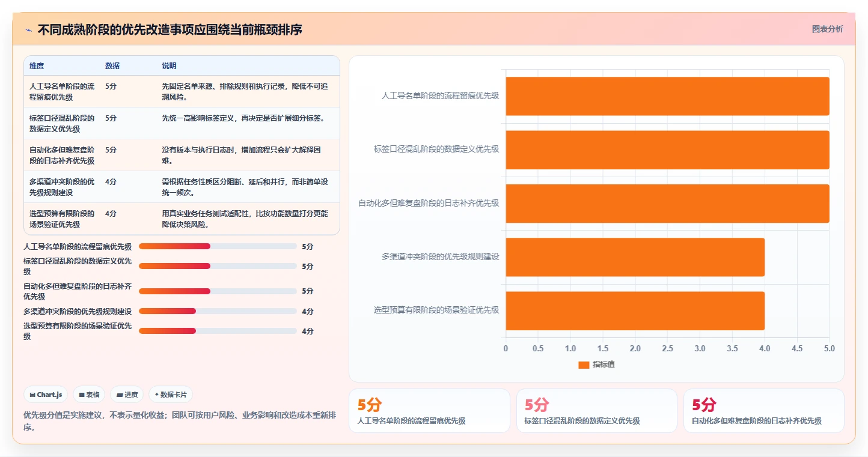Screen dimensions: 868x457
Task: Click the 数据卡片 chip
Action: 171,395
